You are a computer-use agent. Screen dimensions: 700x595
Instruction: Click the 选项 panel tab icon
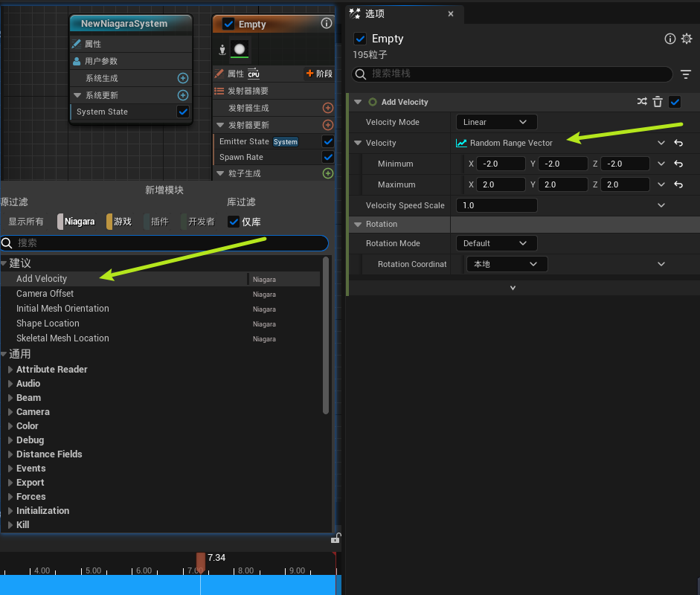(355, 13)
